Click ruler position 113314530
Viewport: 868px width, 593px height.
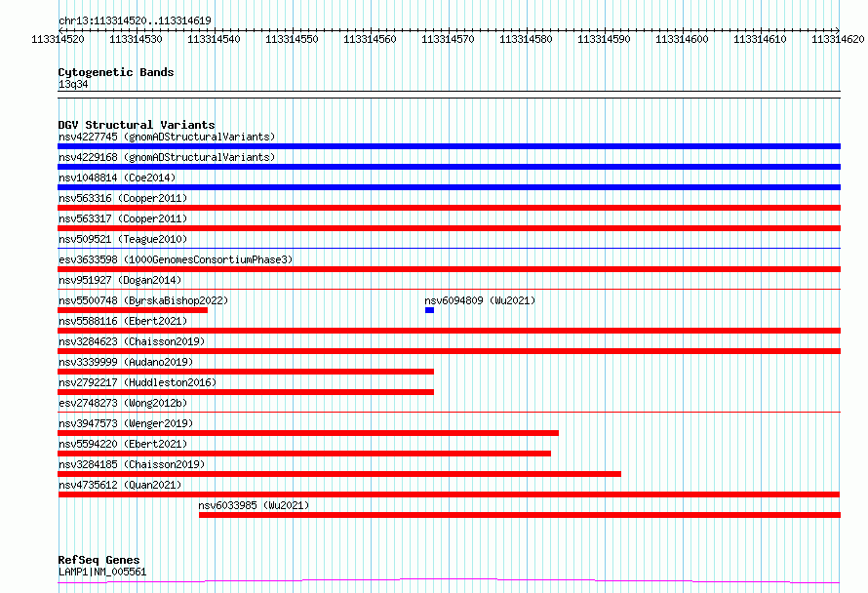(x=136, y=39)
